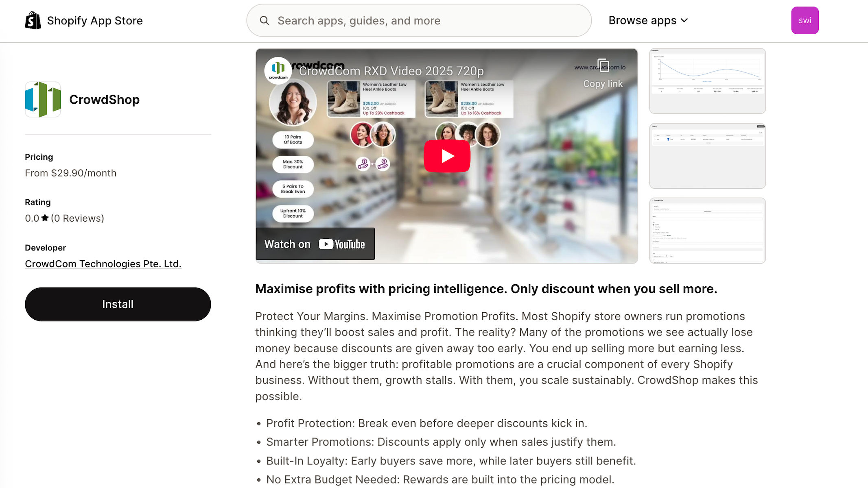Image resolution: width=868 pixels, height=488 pixels.
Task: Open the (0 Reviews) rating link
Action: pos(77,218)
